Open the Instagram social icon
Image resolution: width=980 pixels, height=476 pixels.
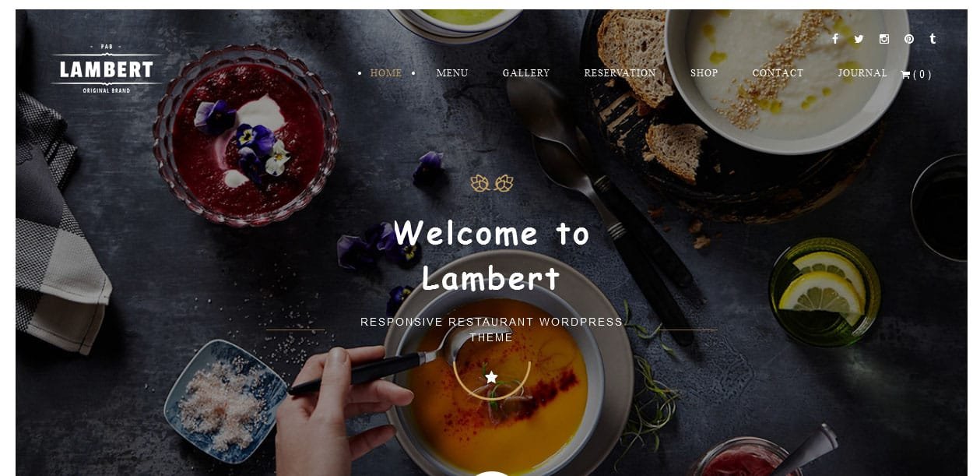click(884, 39)
